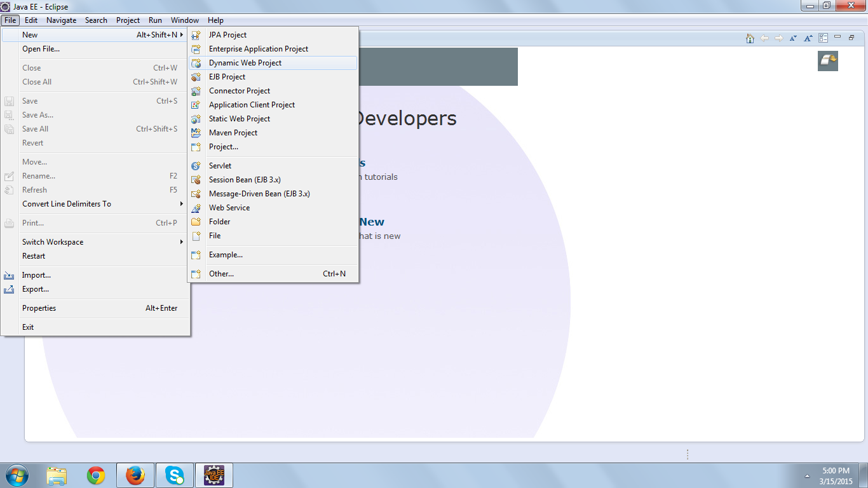
Task: Follow the What's New link
Action: (372, 222)
